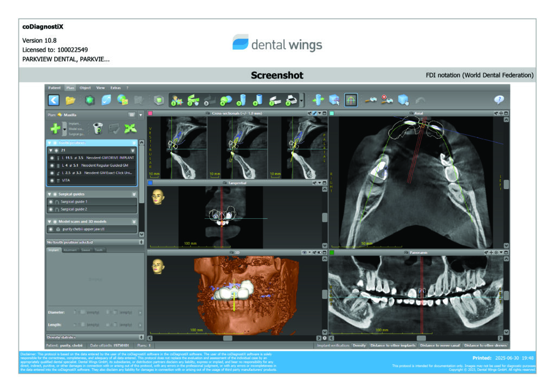
Task: Open gear settings icon below 3D view
Action: click(325, 338)
